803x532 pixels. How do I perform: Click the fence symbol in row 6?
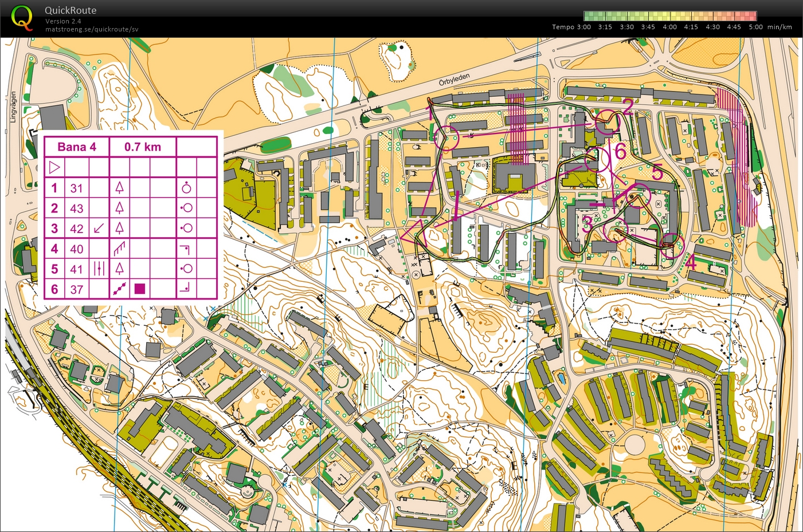(x=119, y=289)
